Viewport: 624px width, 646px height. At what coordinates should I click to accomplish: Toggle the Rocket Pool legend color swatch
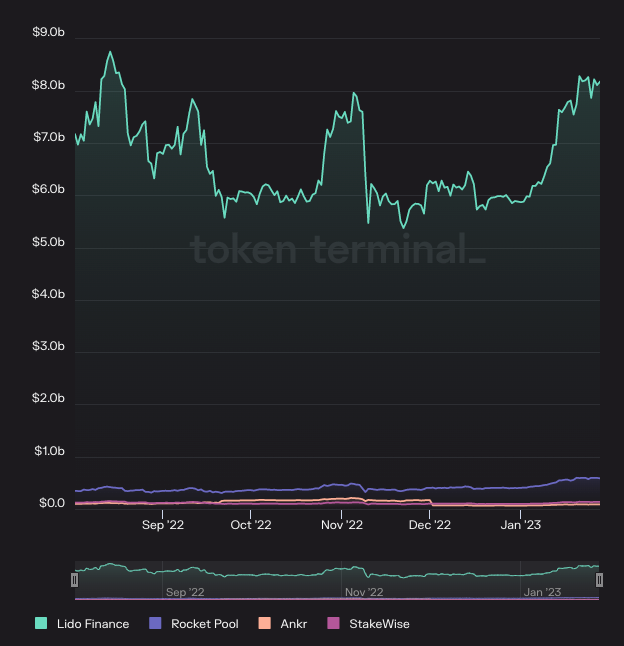(x=155, y=623)
